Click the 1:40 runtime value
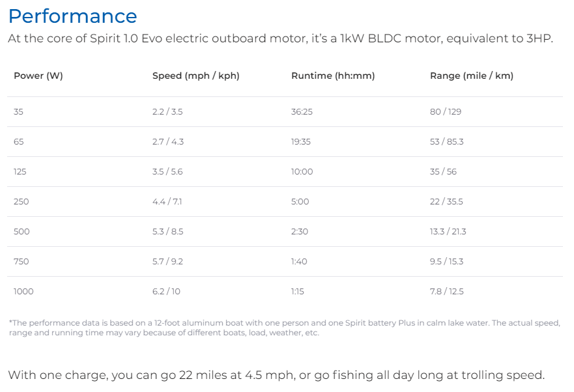Image resolution: width=574 pixels, height=392 pixels. [x=299, y=262]
